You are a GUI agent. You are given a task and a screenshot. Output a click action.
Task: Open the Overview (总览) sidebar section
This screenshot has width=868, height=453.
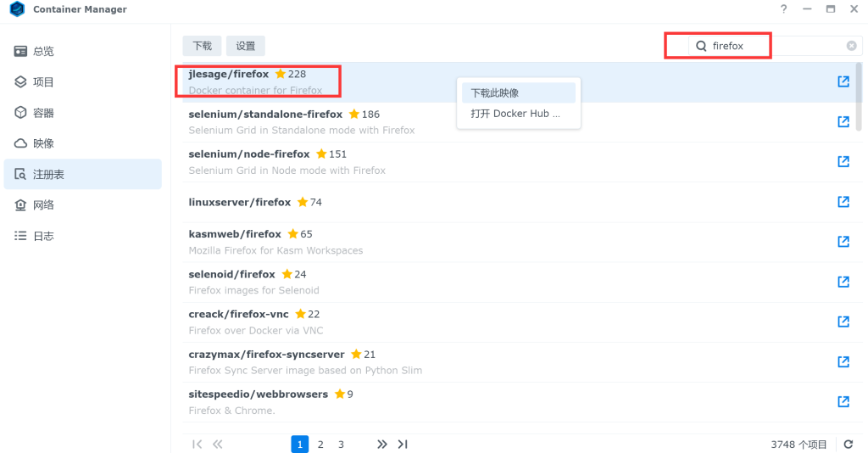(82, 51)
